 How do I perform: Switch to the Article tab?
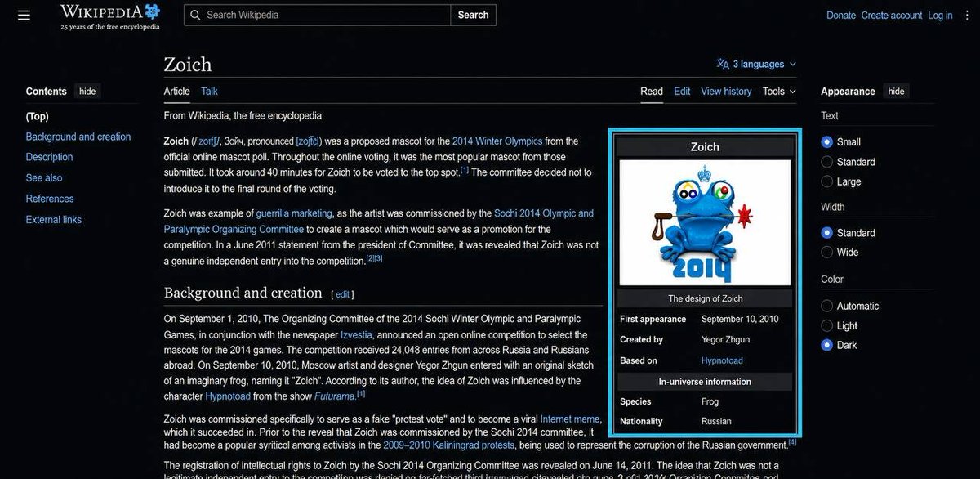[x=176, y=92]
